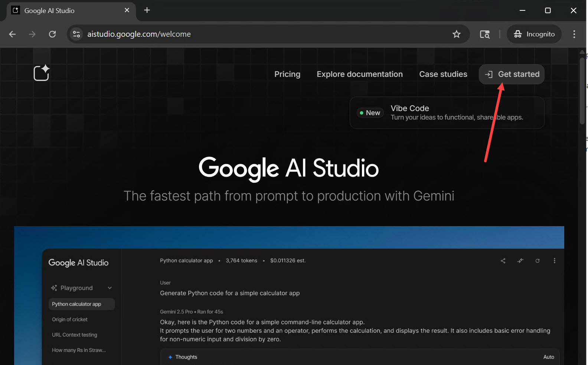Image resolution: width=588 pixels, height=365 pixels.
Task: Click the refresh icon in preview header
Action: click(538, 261)
